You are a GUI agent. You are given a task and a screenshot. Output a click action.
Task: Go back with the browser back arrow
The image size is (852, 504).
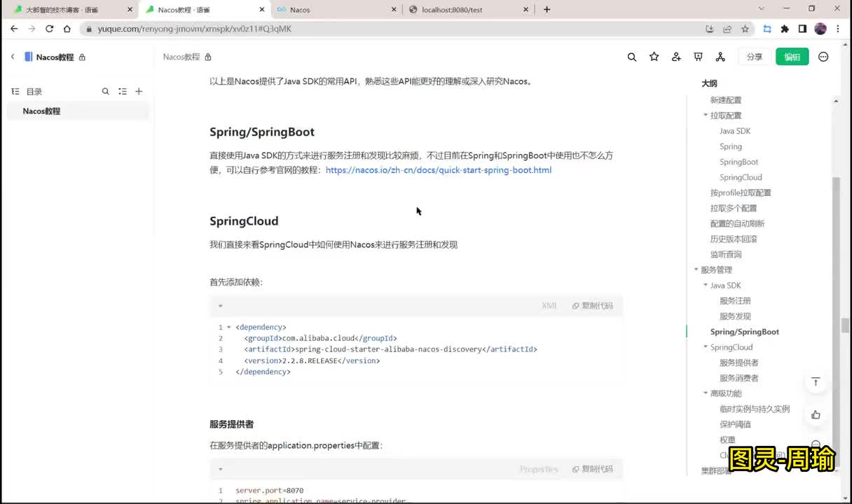[x=14, y=29]
